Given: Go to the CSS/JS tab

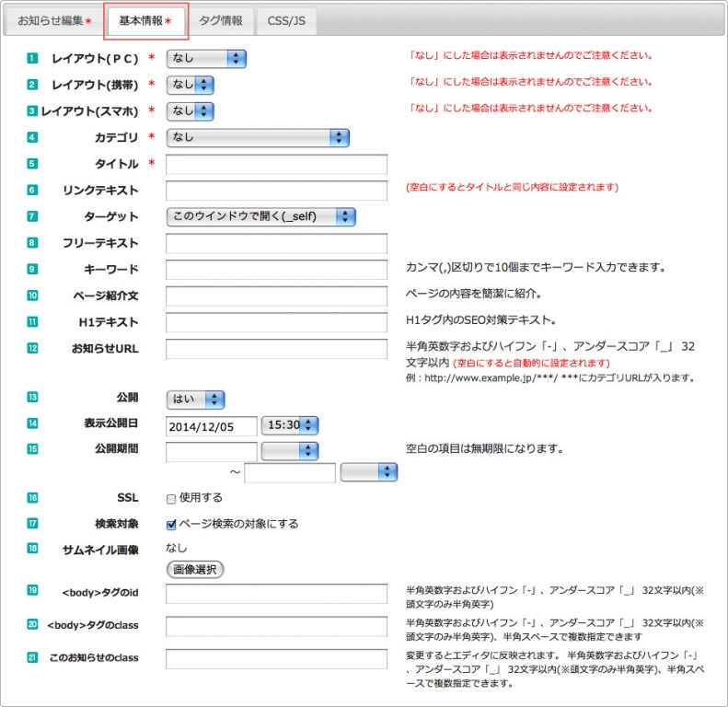Looking at the screenshot, I should coord(286,21).
